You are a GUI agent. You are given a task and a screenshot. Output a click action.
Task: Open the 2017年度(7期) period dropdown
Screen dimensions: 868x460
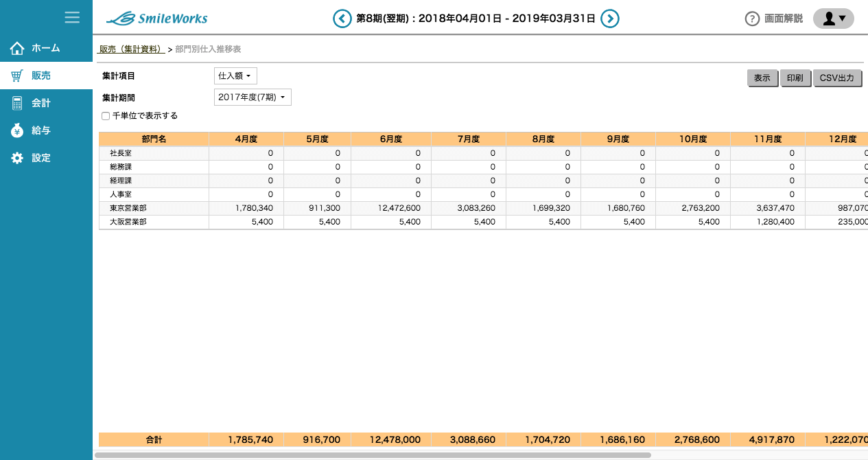click(x=253, y=97)
